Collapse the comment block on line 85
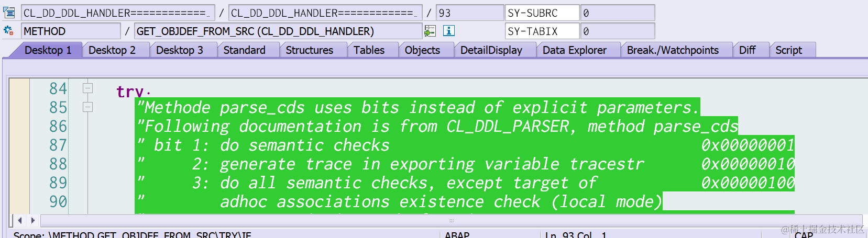Screen dimensions: 868x238 click(87, 107)
